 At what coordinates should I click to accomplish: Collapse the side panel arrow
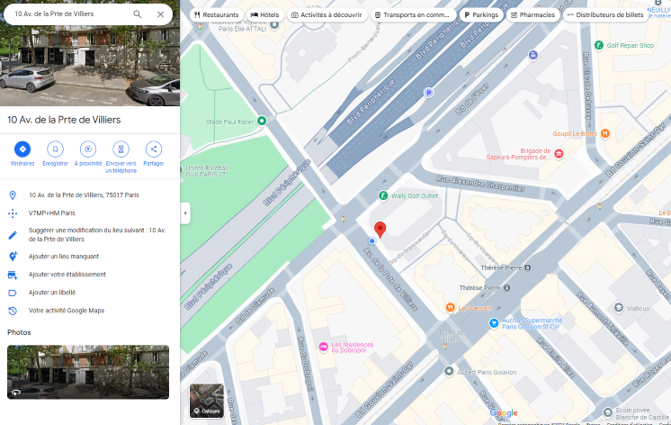tap(185, 213)
